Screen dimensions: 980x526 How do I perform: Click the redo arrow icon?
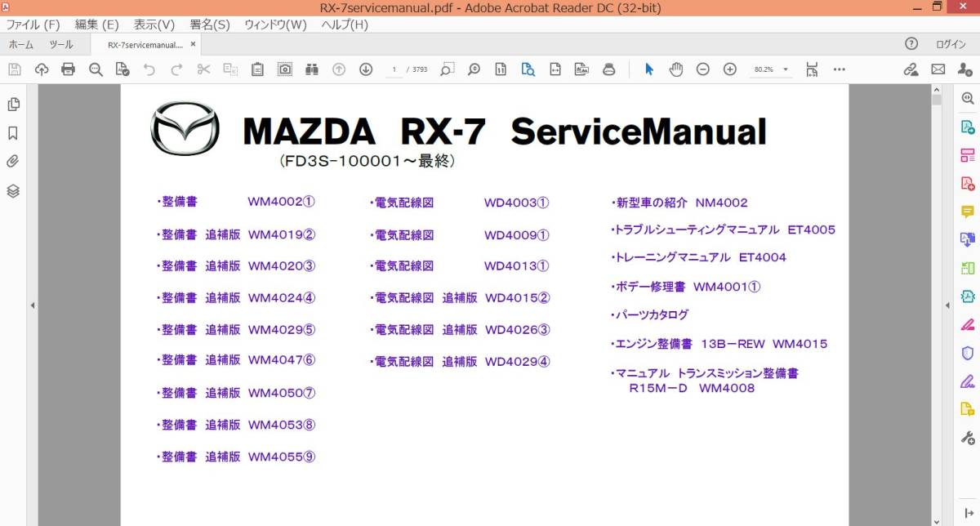[x=176, y=69]
